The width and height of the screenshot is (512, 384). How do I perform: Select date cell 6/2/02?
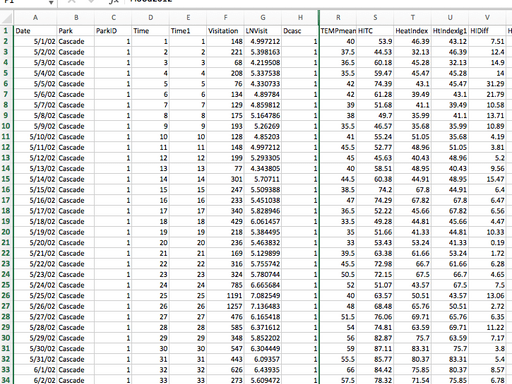tap(35, 380)
